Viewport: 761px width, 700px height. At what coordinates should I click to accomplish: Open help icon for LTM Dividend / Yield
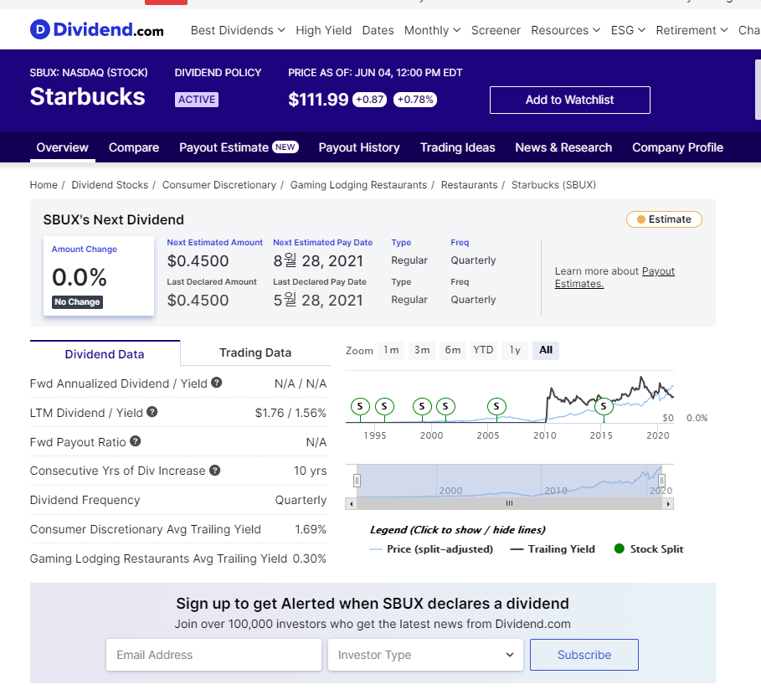click(x=152, y=412)
